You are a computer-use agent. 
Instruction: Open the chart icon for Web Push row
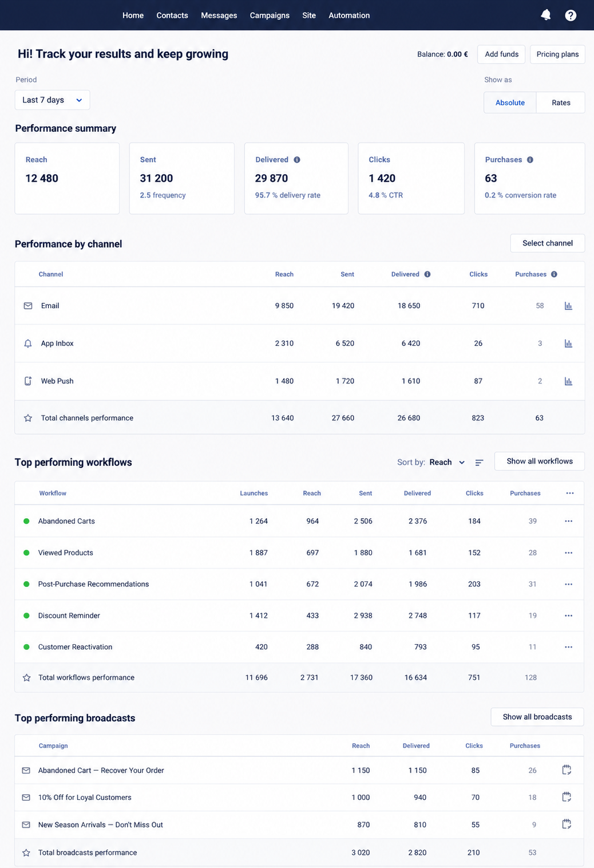(568, 381)
